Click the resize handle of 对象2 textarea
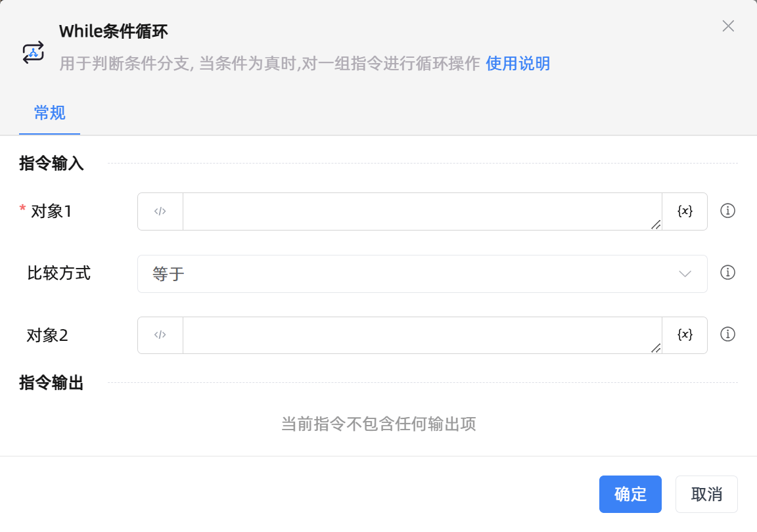 [656, 348]
